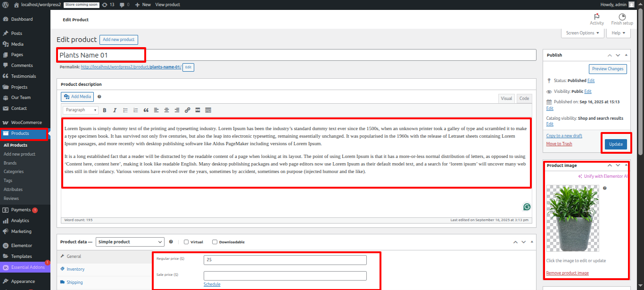
Task: Open the Inventory product data tab
Action: point(75,269)
